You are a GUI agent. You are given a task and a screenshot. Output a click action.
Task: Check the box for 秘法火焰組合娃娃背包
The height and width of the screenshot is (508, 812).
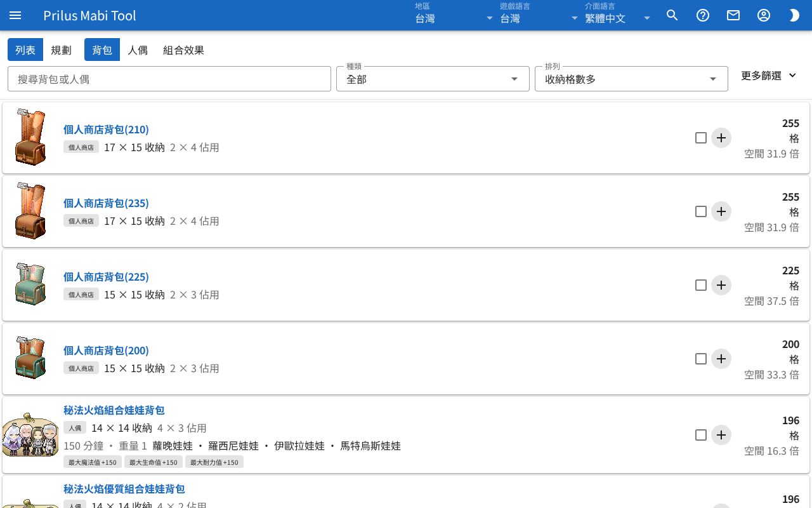pos(701,435)
